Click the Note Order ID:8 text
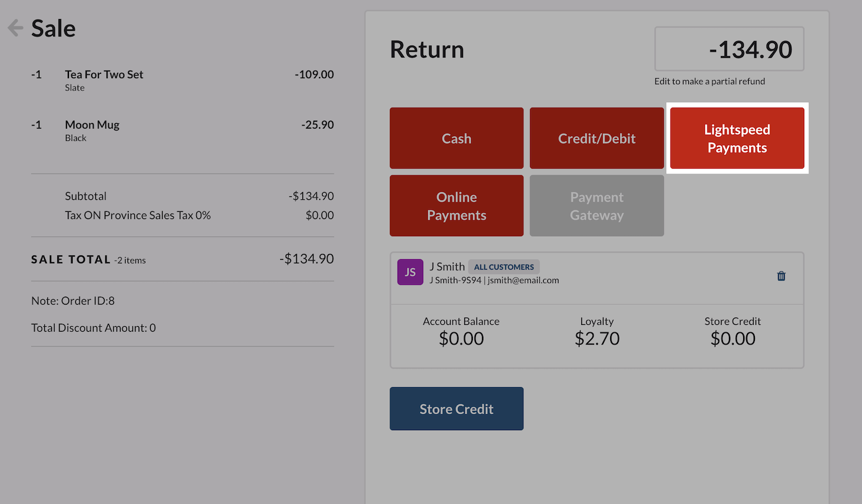 tap(73, 301)
